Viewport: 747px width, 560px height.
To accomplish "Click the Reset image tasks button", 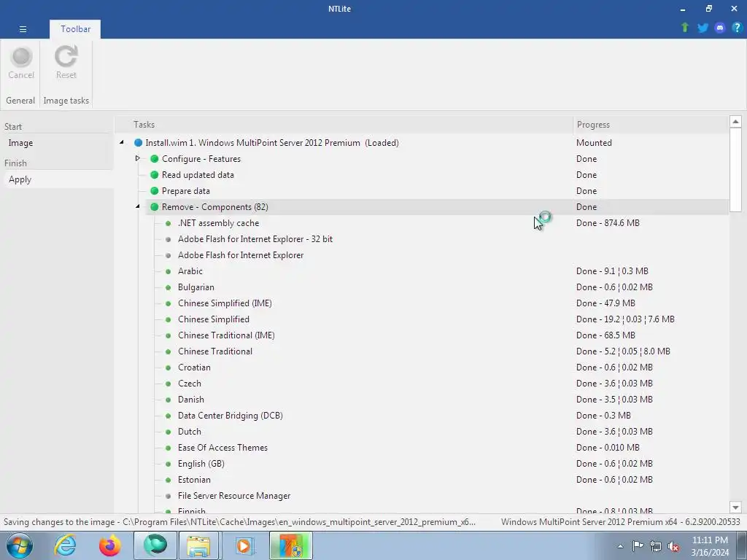I will point(66,63).
